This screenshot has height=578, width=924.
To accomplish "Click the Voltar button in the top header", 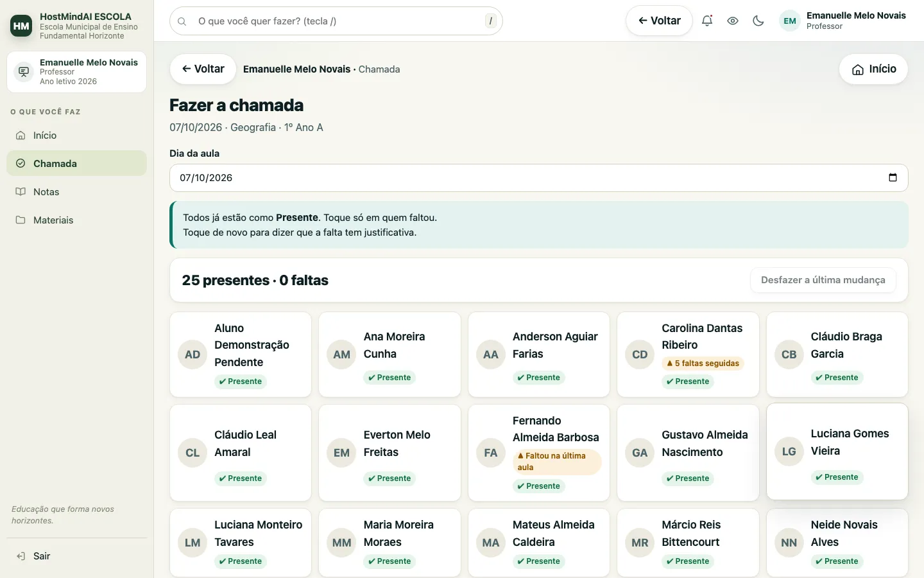I will (x=659, y=21).
